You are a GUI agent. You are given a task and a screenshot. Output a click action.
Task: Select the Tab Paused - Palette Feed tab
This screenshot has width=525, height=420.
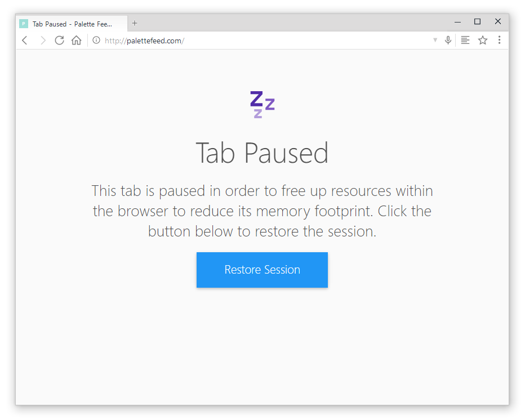pyautogui.click(x=72, y=24)
